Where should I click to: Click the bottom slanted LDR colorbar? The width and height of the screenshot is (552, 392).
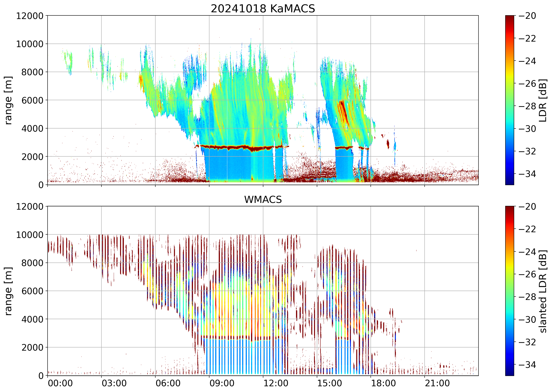point(509,291)
